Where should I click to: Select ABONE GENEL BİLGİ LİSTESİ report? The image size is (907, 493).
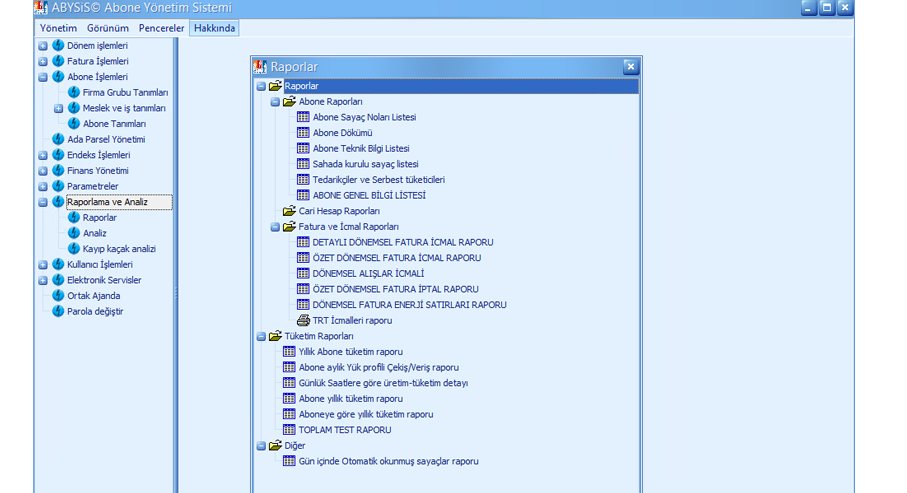pos(369,196)
